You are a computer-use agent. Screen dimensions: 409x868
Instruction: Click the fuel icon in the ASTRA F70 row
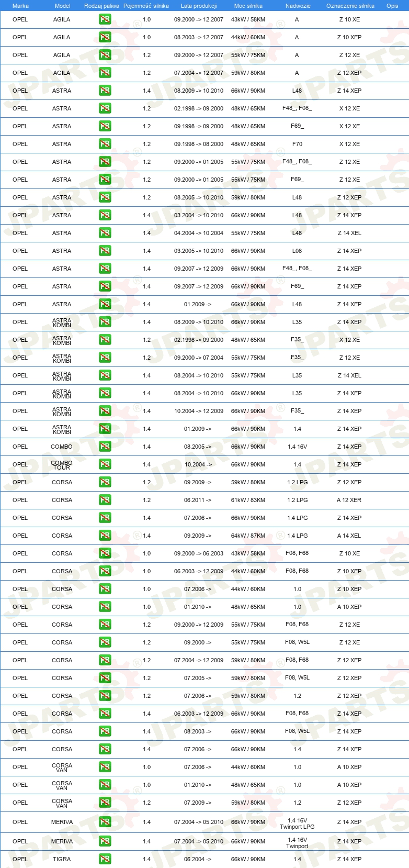[105, 144]
